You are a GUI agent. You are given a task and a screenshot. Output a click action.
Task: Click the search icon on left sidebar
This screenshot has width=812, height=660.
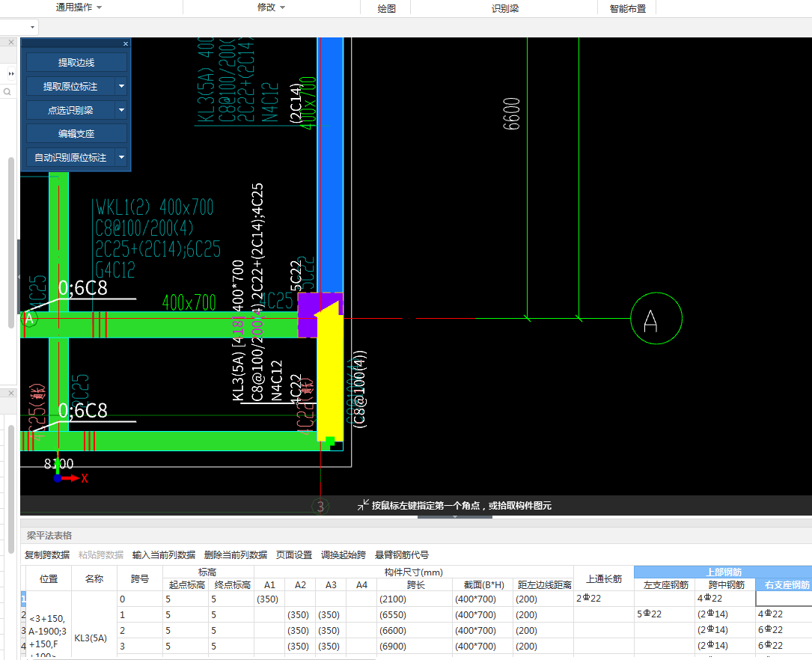(x=7, y=91)
